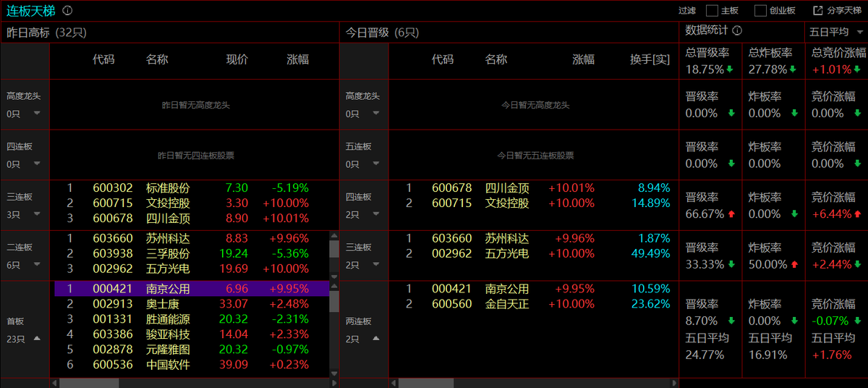Expand the 今日晋级 五连板 0只 arrow
Image resolution: width=868 pixels, height=388 pixels.
coord(375,164)
